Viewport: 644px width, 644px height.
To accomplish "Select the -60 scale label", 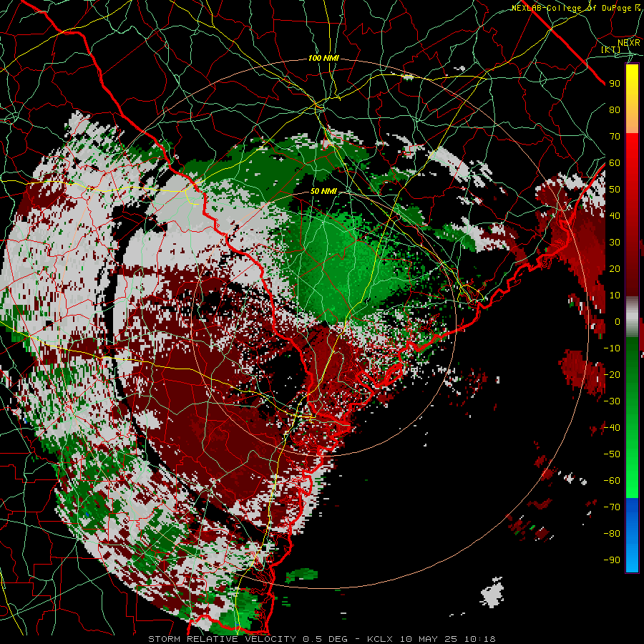I will pos(612,481).
